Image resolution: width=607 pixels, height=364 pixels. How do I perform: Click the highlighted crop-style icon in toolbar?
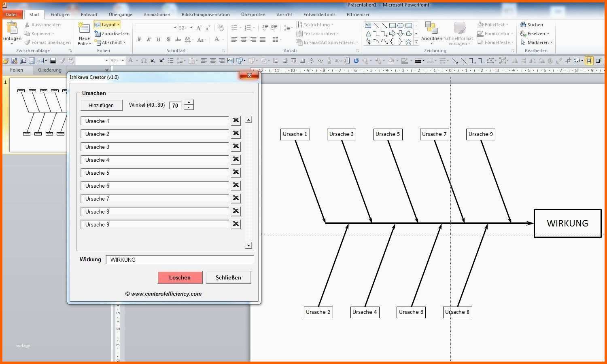(x=589, y=61)
